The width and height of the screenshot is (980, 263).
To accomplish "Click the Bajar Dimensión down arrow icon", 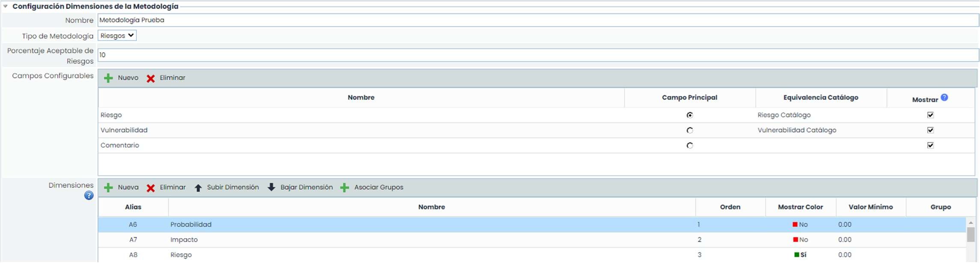I will pos(271,187).
